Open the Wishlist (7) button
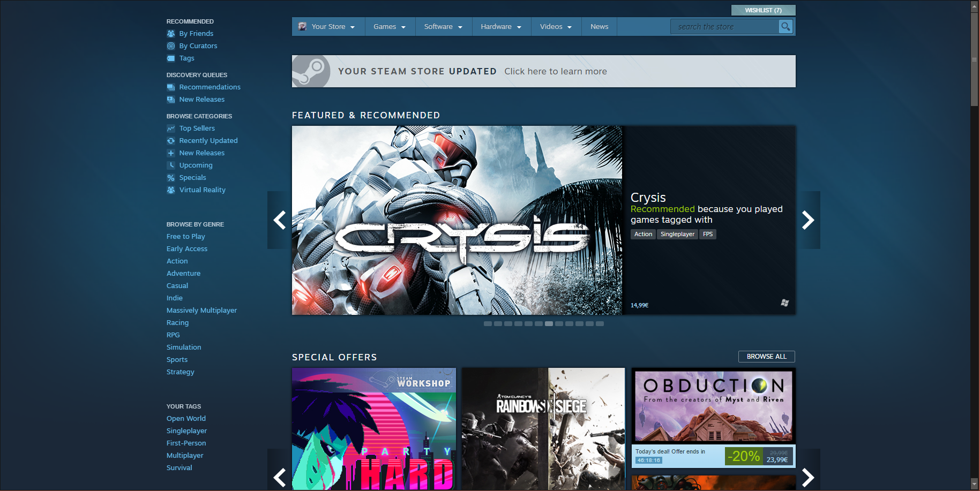This screenshot has height=491, width=980. click(763, 10)
